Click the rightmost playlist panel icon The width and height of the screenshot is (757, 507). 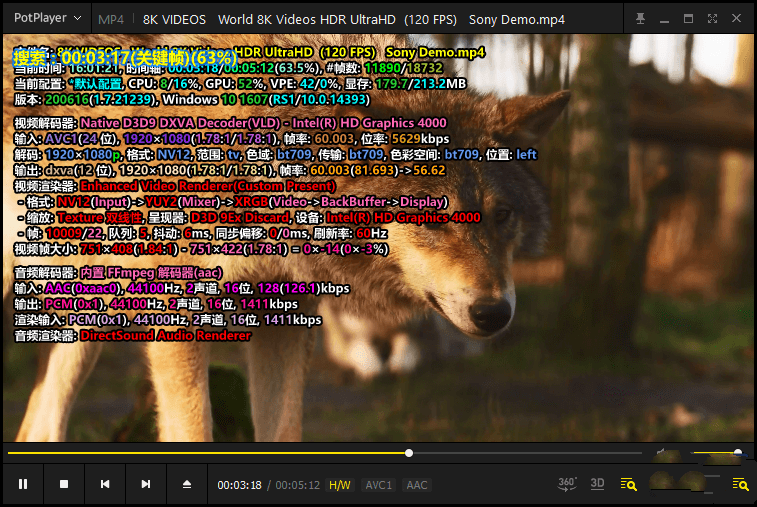click(740, 484)
